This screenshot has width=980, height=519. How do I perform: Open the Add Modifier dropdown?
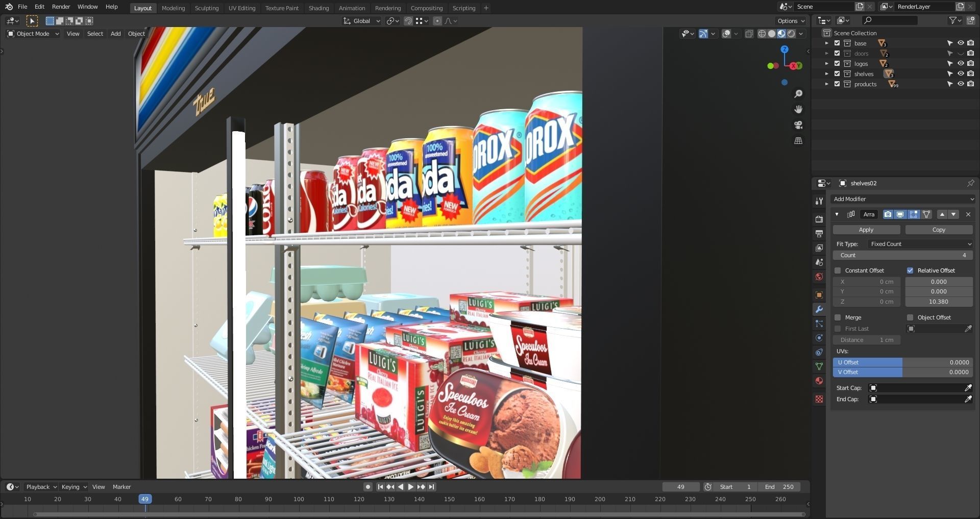(x=902, y=199)
